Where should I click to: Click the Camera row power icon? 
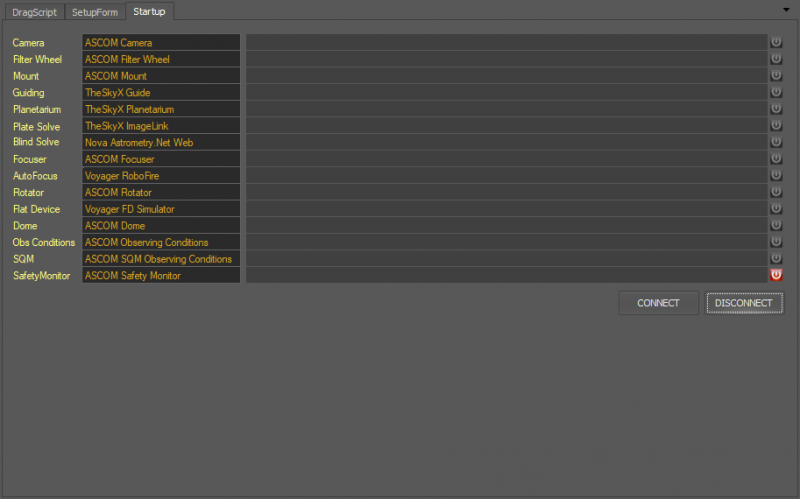(x=776, y=42)
